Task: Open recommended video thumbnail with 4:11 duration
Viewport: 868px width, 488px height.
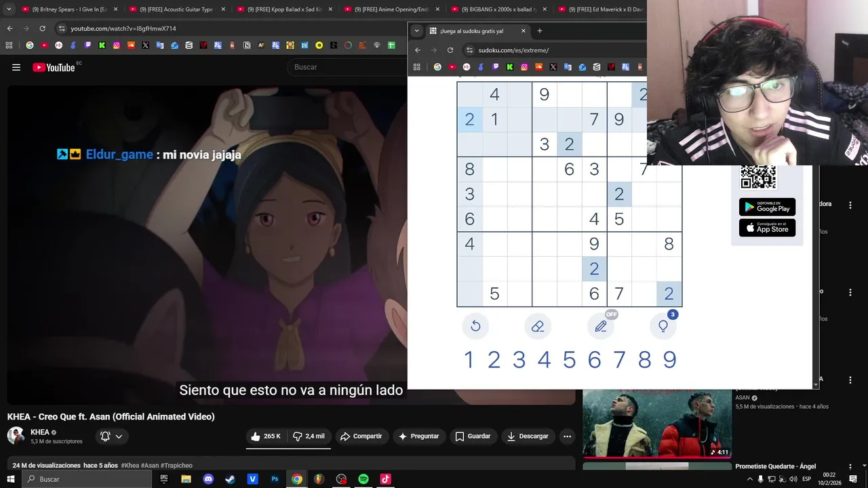Action: pyautogui.click(x=657, y=424)
